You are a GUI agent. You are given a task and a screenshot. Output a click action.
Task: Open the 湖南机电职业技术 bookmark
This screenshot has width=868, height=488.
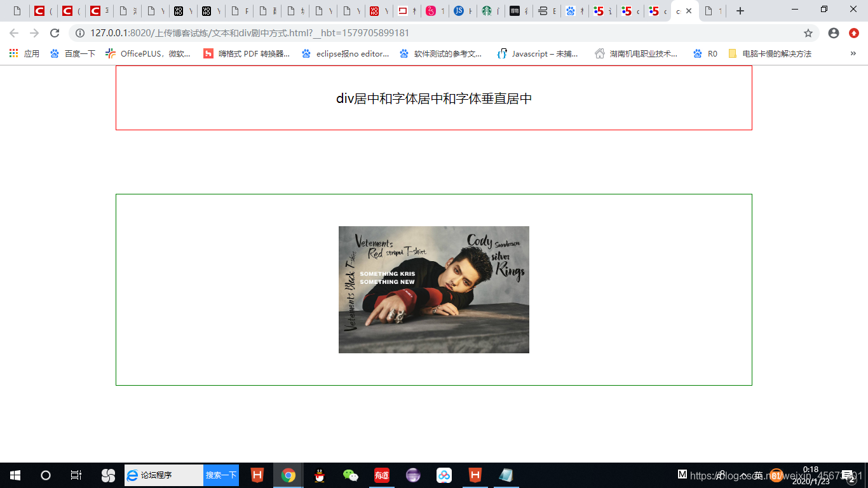pos(636,54)
